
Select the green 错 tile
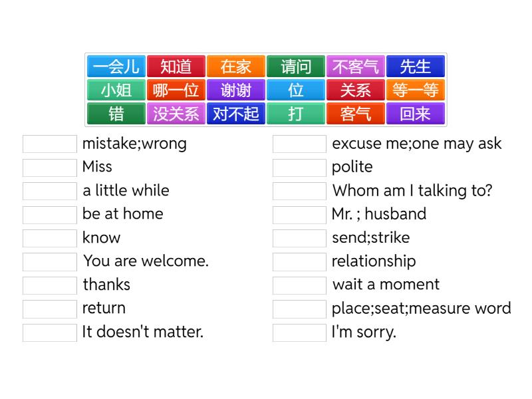116,114
